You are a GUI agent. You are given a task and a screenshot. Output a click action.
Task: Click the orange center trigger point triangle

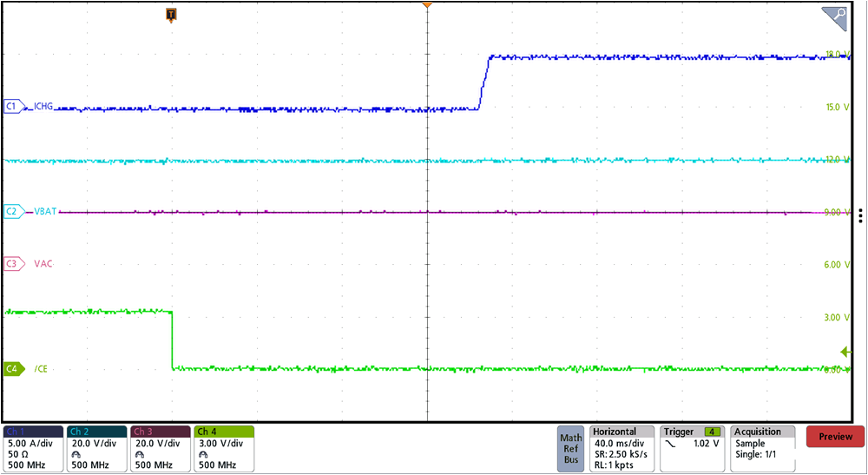click(426, 6)
